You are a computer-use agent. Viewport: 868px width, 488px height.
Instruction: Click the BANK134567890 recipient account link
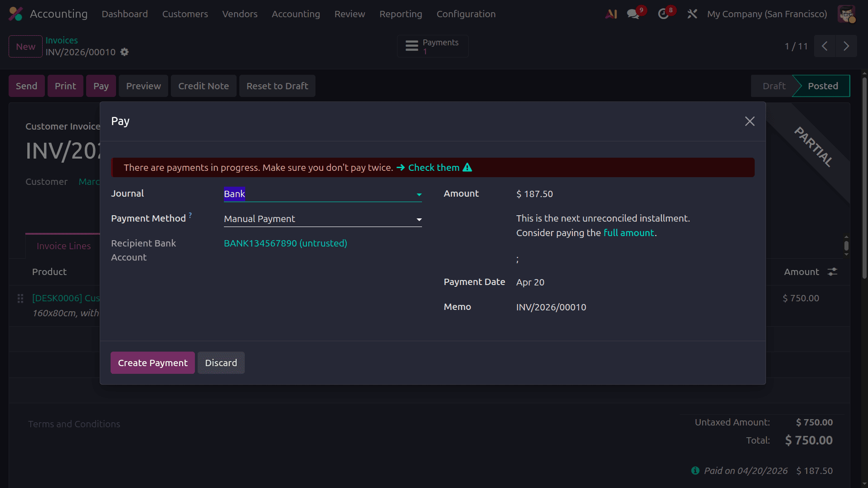285,243
